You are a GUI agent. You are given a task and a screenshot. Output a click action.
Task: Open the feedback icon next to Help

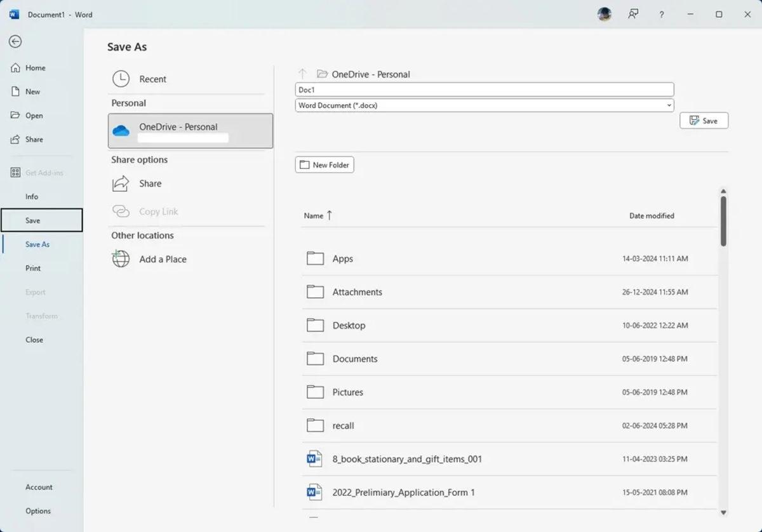[632, 14]
